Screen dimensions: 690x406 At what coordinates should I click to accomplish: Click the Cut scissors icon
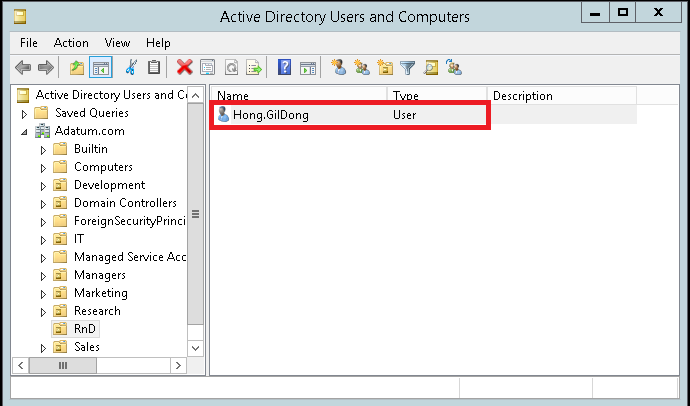point(131,67)
